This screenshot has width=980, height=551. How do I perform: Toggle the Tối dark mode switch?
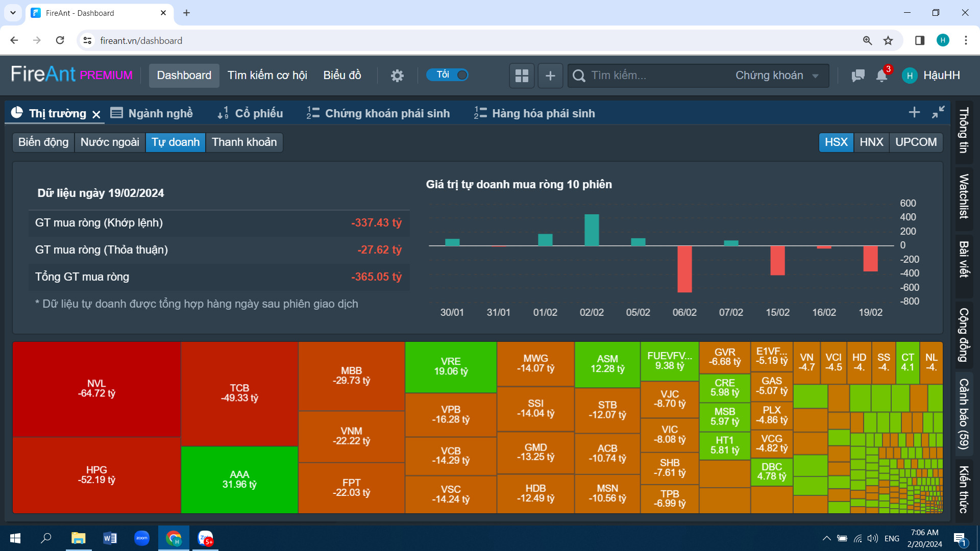pos(448,75)
